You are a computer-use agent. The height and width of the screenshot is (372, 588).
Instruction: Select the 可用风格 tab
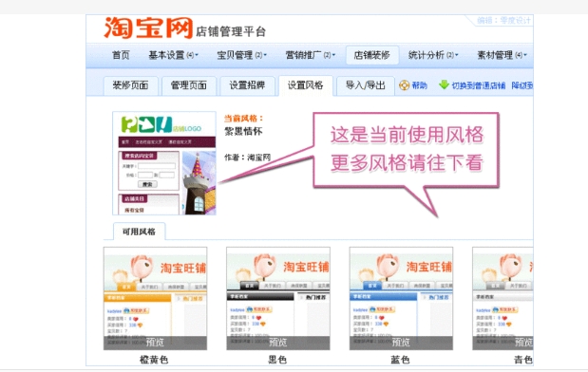click(139, 232)
